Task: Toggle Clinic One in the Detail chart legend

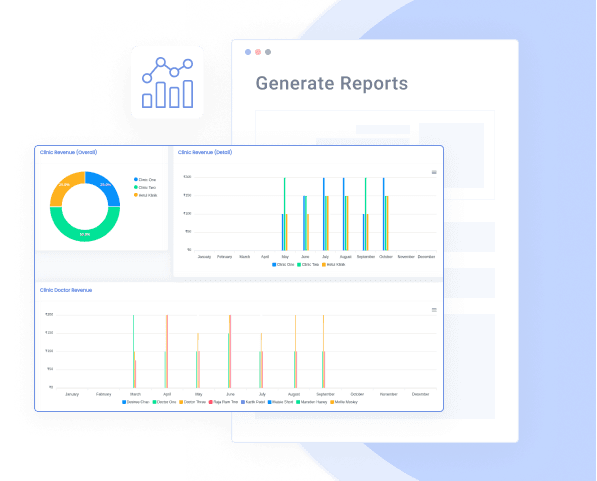Action: pyautogui.click(x=283, y=265)
